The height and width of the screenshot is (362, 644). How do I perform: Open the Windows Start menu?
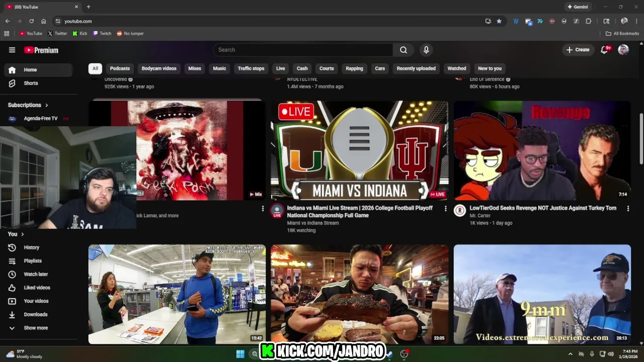pyautogui.click(x=240, y=354)
